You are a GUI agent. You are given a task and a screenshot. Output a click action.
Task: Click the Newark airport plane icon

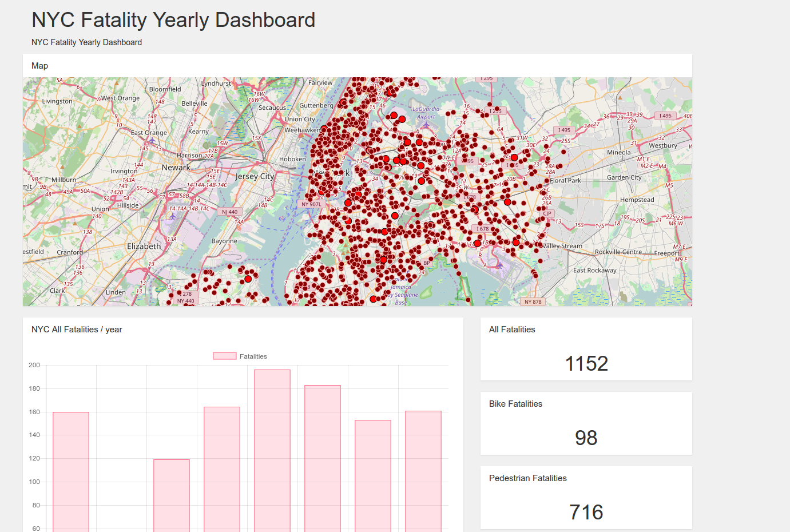(x=173, y=217)
